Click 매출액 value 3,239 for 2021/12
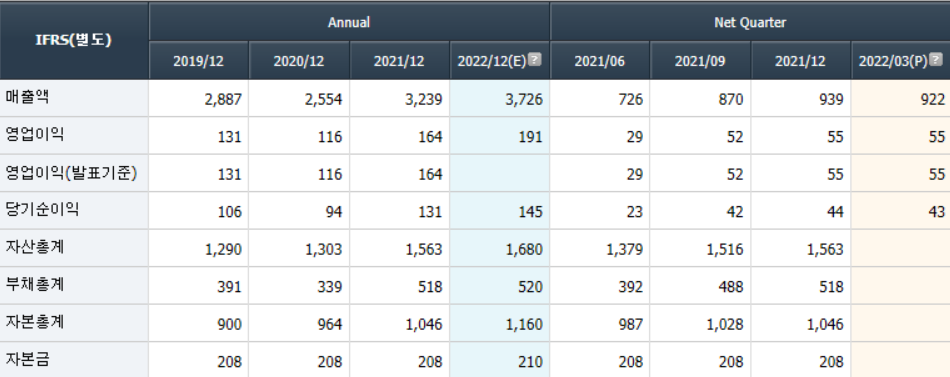The width and height of the screenshot is (950, 377). click(x=424, y=99)
